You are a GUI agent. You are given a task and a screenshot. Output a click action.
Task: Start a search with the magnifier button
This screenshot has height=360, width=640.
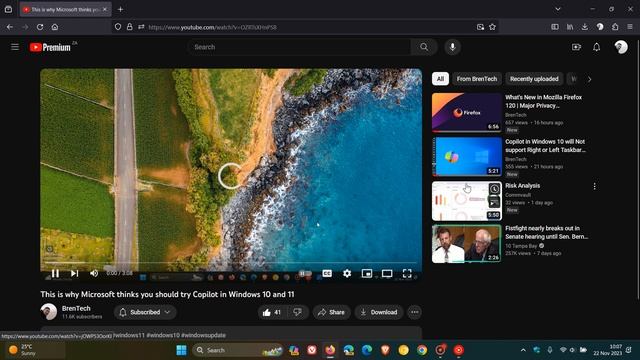[424, 47]
